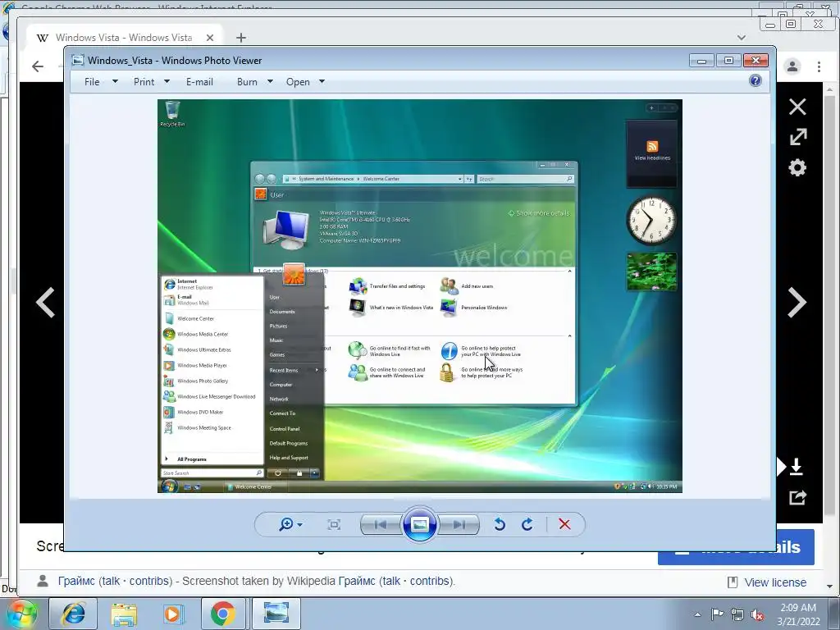Image resolution: width=840 pixels, height=630 pixels.
Task: Click the Actual size icon
Action: coord(335,524)
